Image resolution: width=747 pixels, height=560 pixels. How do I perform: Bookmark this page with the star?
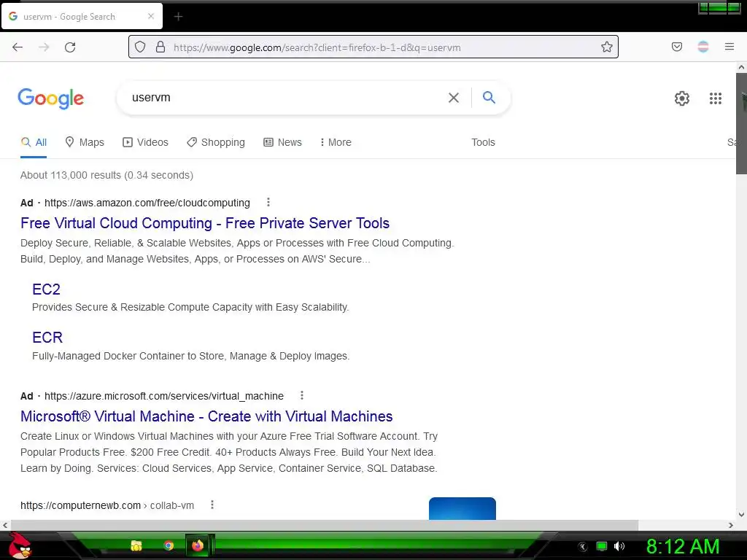606,47
